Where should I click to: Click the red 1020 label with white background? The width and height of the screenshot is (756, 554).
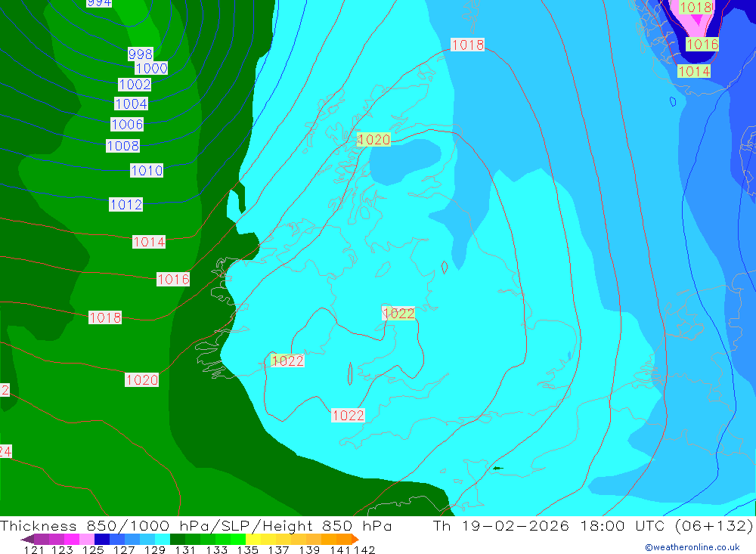pos(142,380)
